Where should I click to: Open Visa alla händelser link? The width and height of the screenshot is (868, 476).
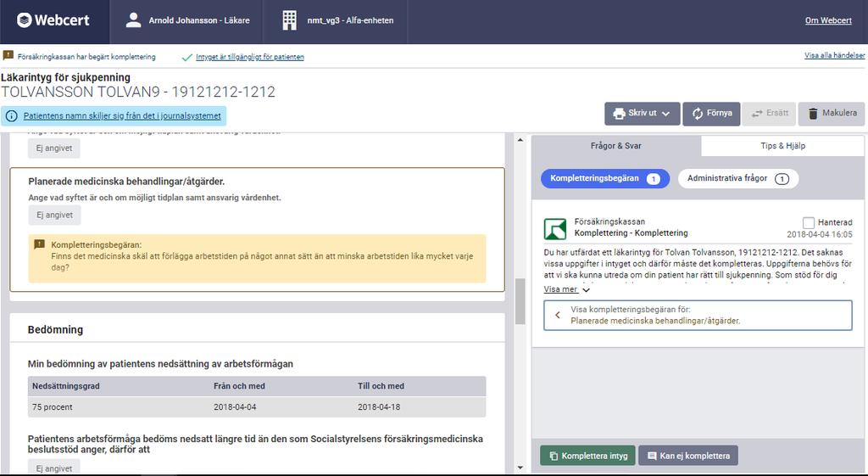pyautogui.click(x=834, y=55)
